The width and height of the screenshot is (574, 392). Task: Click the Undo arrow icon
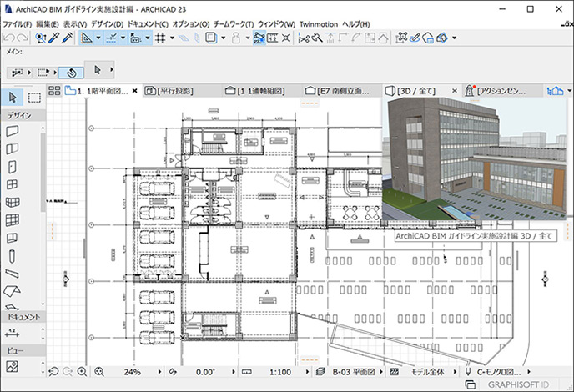(9, 38)
